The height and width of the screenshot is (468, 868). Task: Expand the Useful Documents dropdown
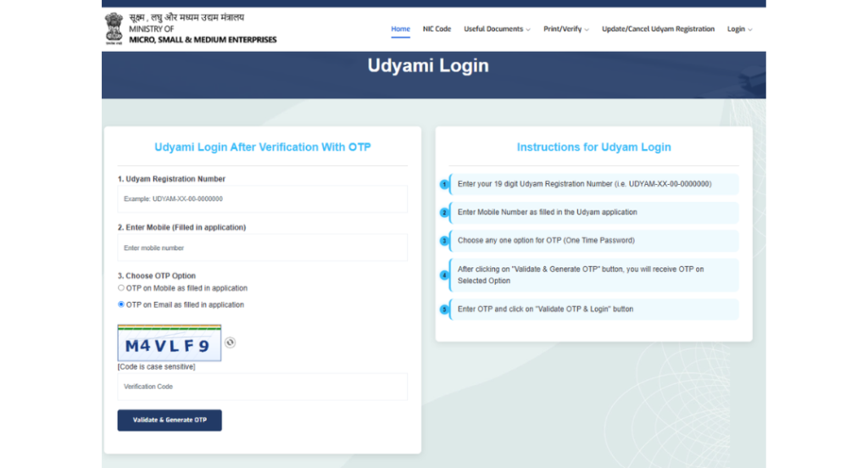coord(497,29)
